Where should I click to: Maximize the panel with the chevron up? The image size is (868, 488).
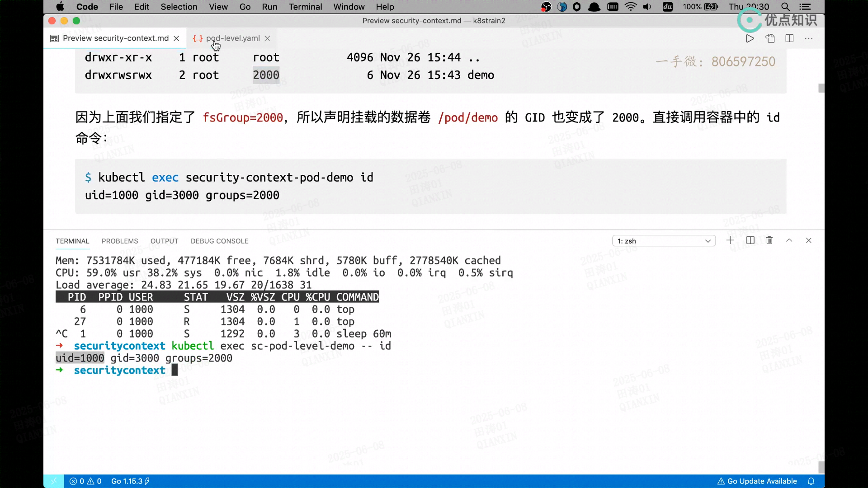click(789, 240)
